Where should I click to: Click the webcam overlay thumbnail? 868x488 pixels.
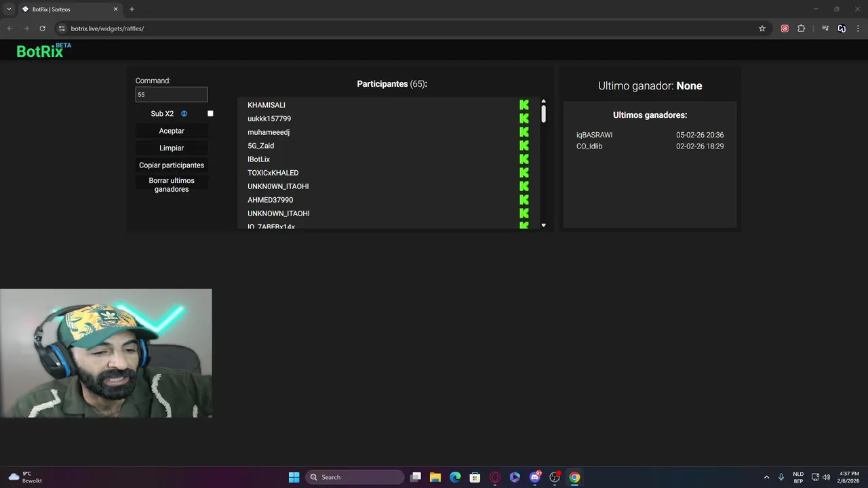(x=106, y=353)
